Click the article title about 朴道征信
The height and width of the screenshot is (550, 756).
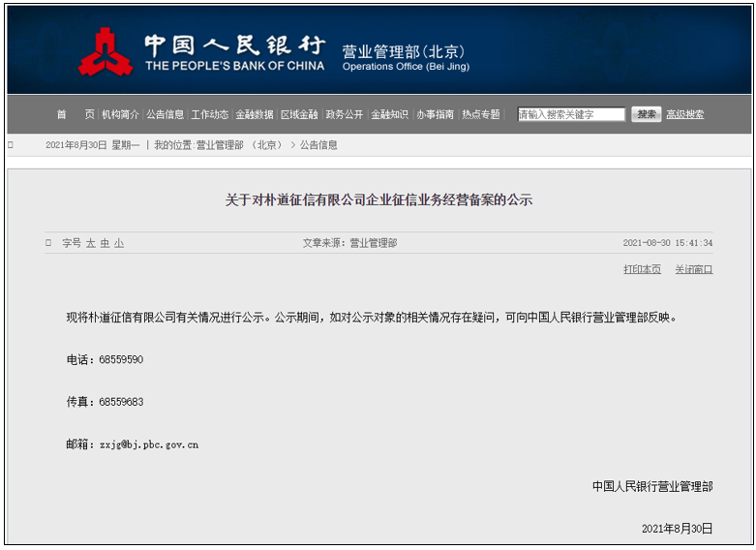pos(378,199)
